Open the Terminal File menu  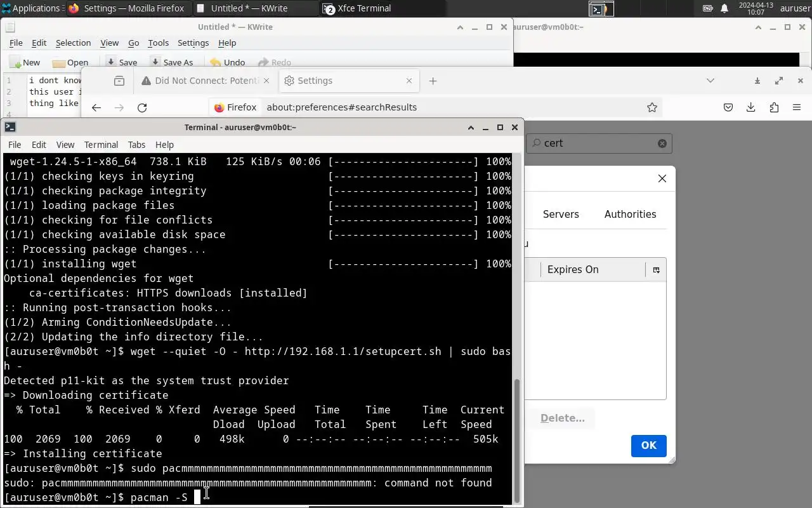coord(15,145)
